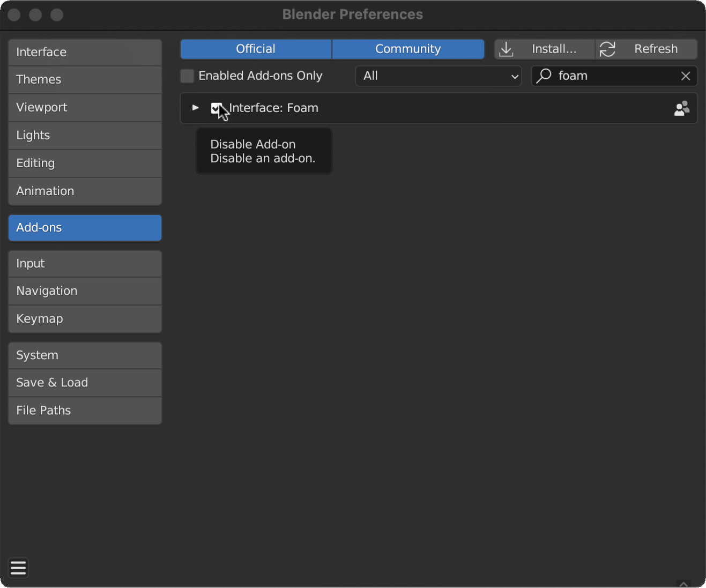Show the System preferences
The height and width of the screenshot is (588, 706).
click(x=85, y=355)
